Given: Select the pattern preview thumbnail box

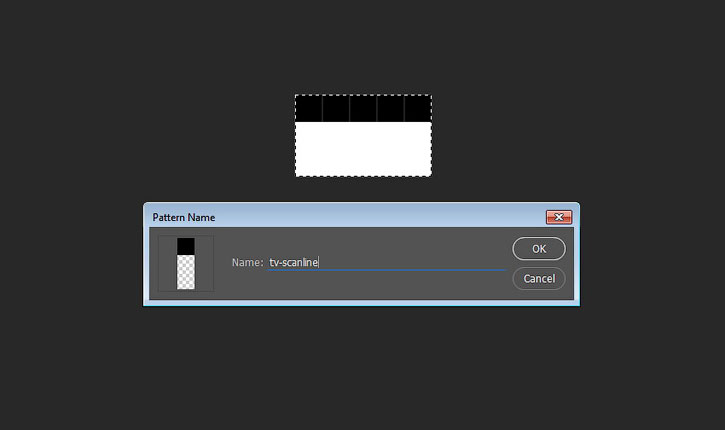Looking at the screenshot, I should (186, 264).
